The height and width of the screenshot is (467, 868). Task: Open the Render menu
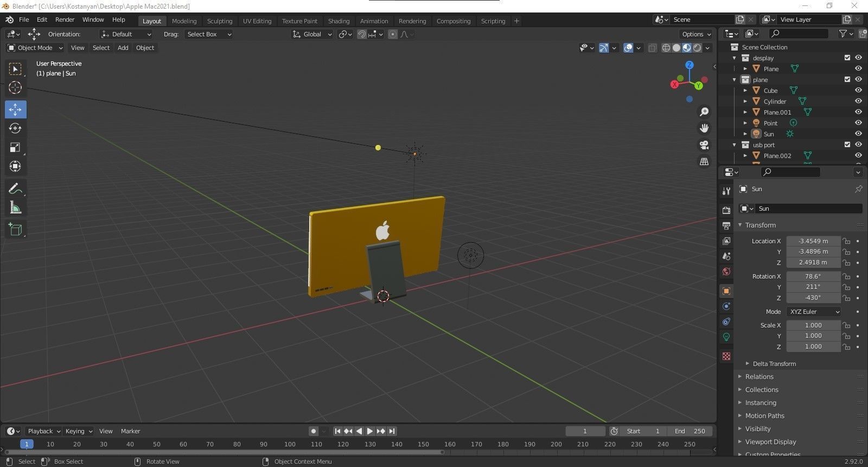[65, 20]
